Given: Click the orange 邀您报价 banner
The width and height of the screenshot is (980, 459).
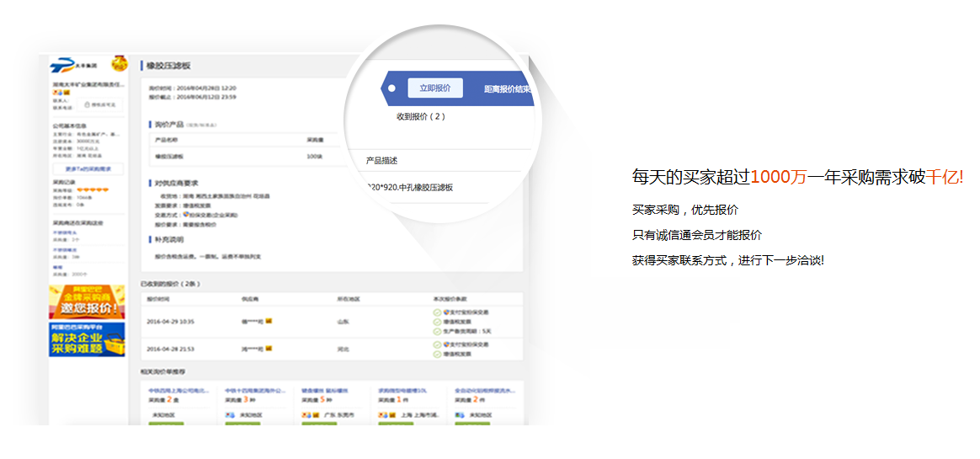Looking at the screenshot, I should (x=87, y=302).
